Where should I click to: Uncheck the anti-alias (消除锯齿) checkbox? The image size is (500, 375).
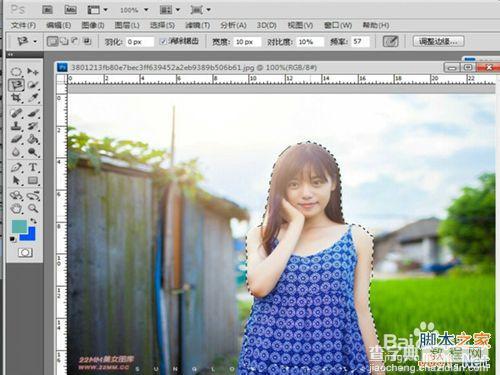pyautogui.click(x=163, y=42)
